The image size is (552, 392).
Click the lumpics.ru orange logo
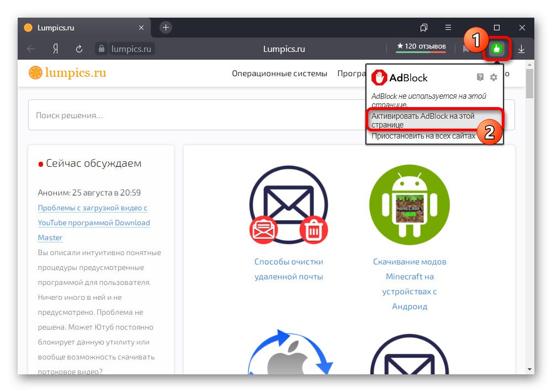click(x=67, y=72)
